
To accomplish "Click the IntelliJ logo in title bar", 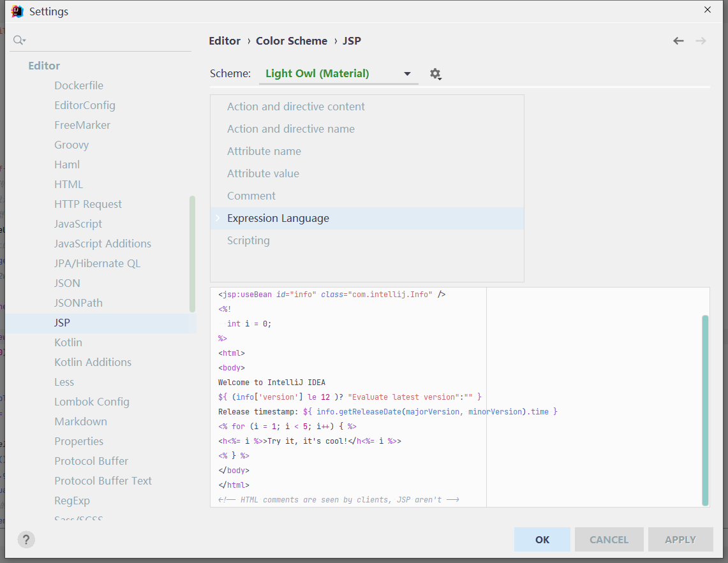I will [17, 11].
